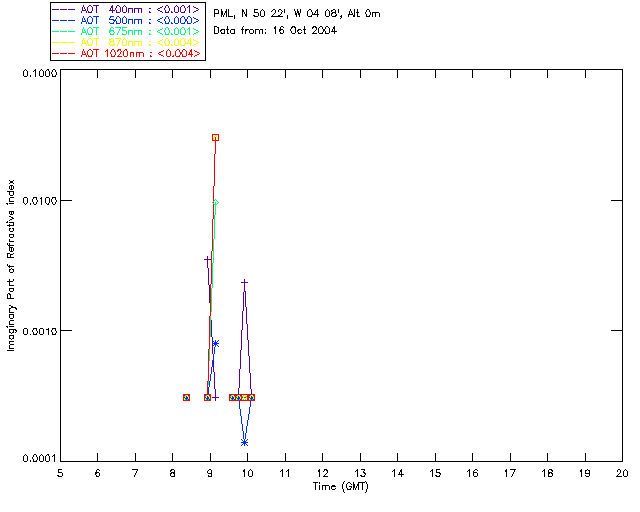Click the x-axis tick label 14
Image resolution: width=640 pixels, height=512 pixels.
pos(398,473)
